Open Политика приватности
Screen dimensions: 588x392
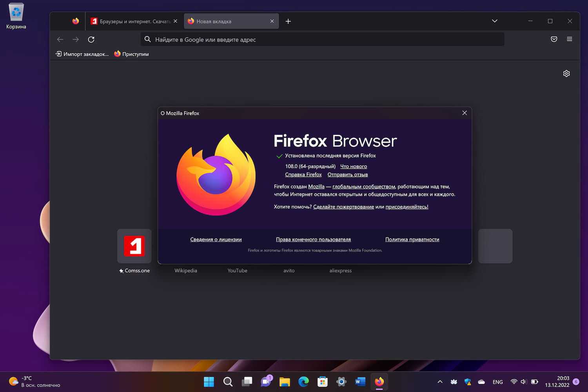pos(412,240)
